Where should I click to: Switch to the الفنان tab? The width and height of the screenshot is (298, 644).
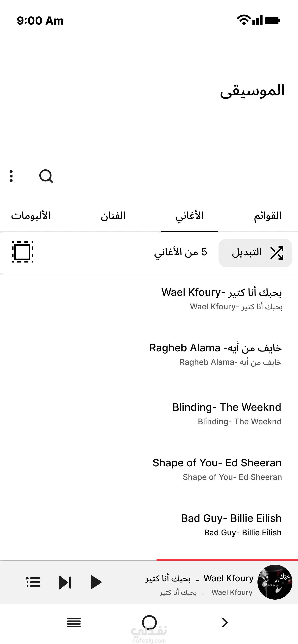click(113, 216)
